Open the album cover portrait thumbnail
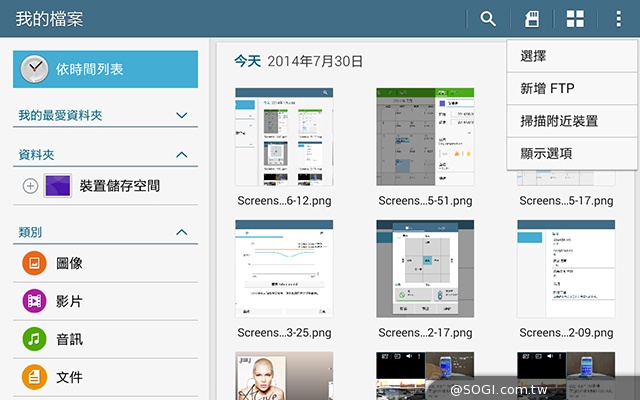 point(284,376)
